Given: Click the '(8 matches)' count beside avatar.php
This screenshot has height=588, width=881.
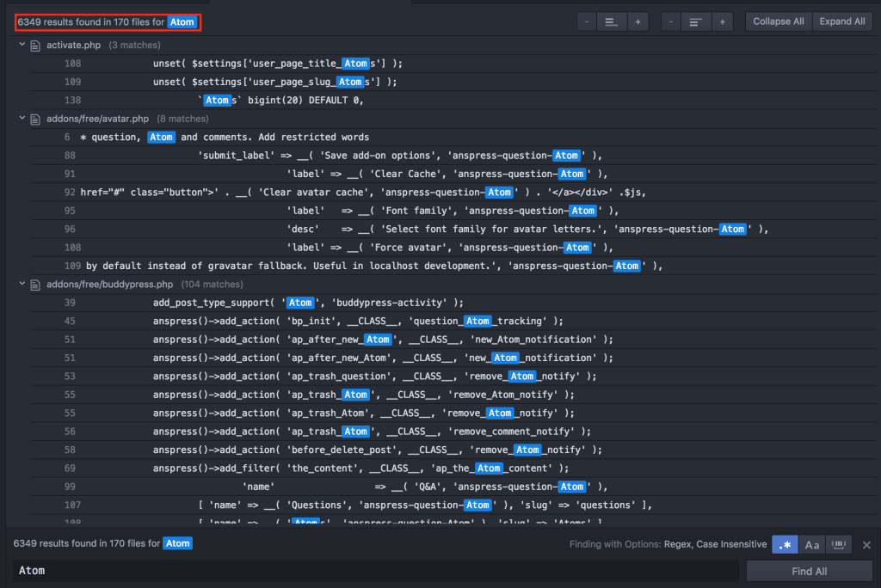Looking at the screenshot, I should coord(182,119).
